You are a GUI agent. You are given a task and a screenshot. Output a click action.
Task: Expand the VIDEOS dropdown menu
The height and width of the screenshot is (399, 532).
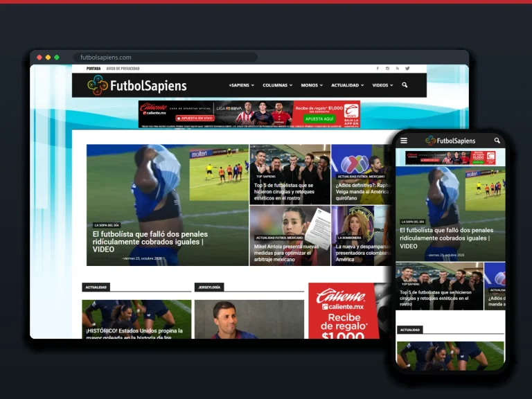[x=382, y=85]
